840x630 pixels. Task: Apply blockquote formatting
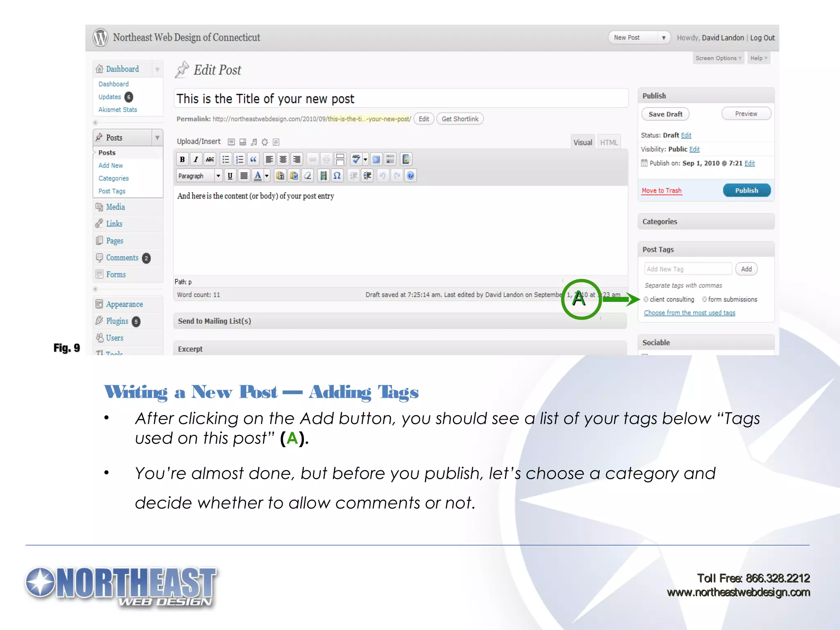[x=253, y=160]
